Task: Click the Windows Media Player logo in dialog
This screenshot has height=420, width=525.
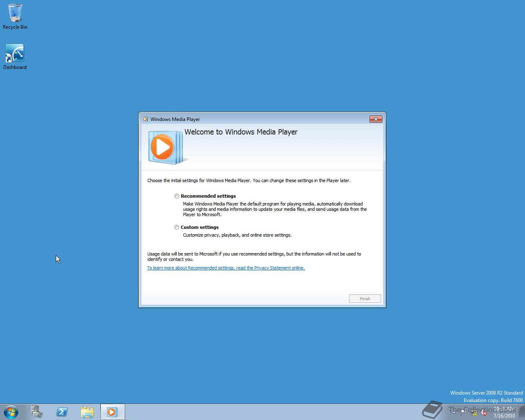Action: [x=167, y=148]
